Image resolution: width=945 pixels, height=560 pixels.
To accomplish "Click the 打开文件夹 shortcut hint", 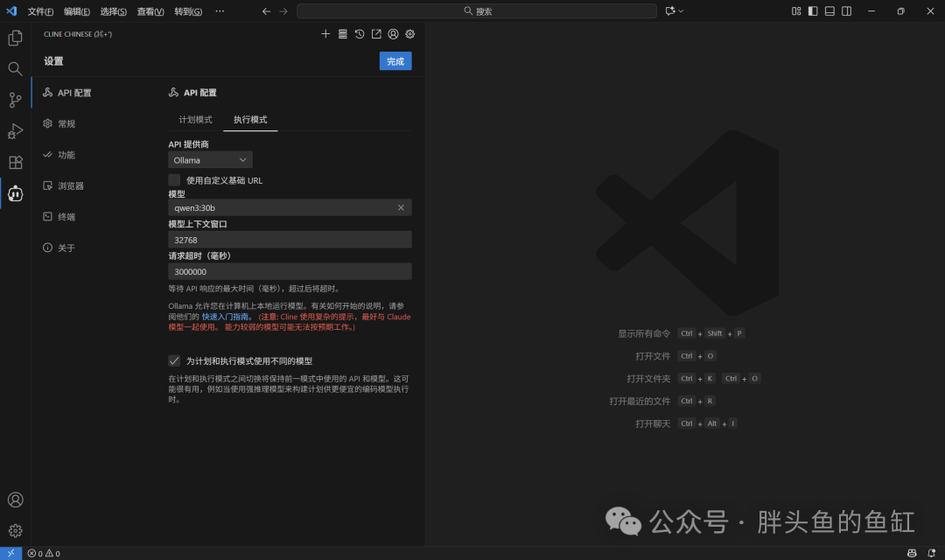I will click(x=693, y=379).
